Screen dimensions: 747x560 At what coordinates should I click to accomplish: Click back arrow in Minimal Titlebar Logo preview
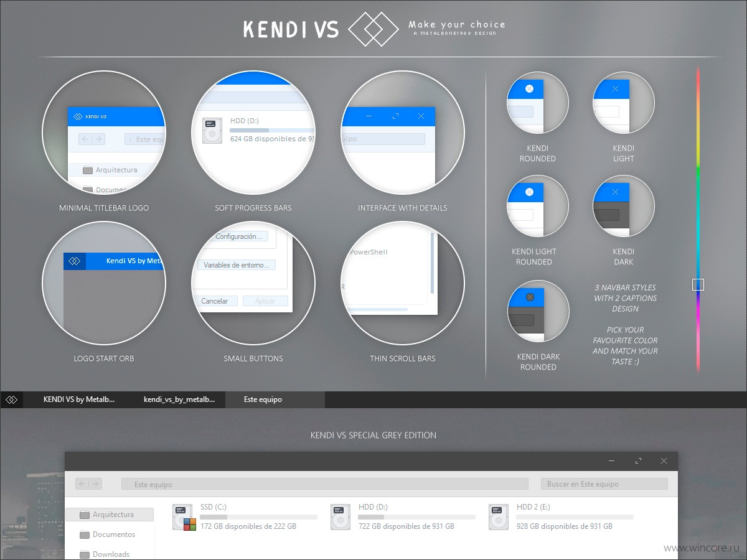pos(85,139)
